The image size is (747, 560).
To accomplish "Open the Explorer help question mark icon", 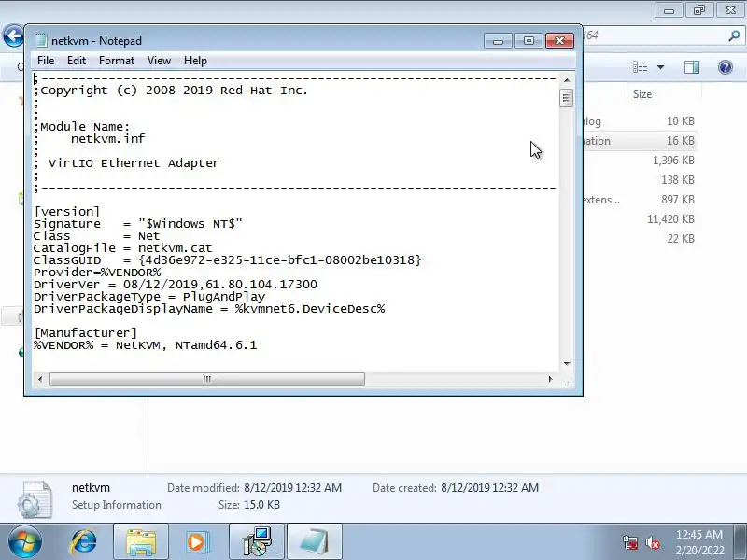I will point(726,67).
